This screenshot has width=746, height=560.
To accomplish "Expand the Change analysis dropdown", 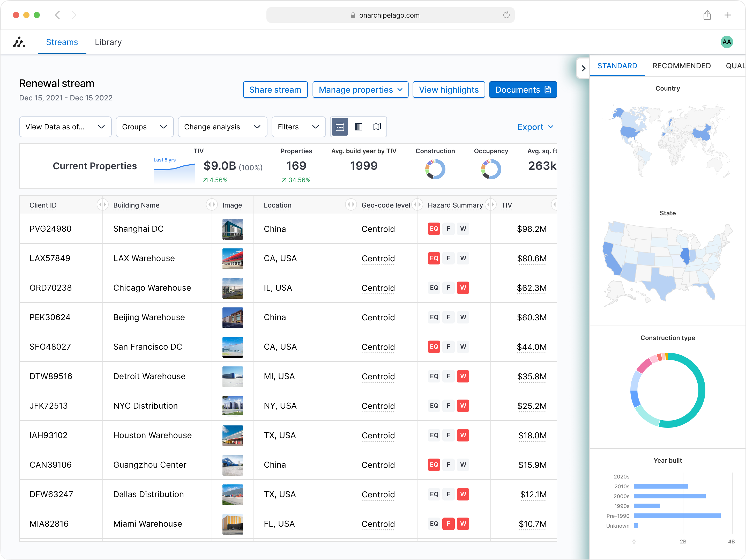I will coord(222,127).
